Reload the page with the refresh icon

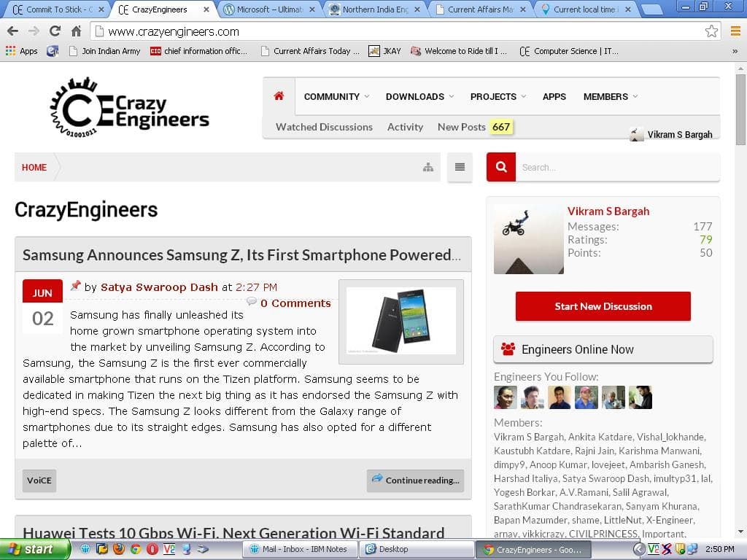pyautogui.click(x=55, y=31)
